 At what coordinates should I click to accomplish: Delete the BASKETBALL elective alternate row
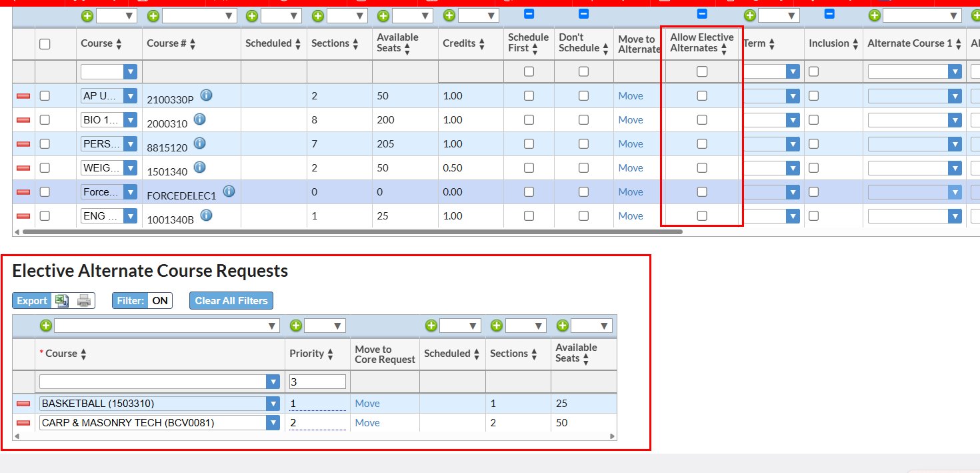23,404
